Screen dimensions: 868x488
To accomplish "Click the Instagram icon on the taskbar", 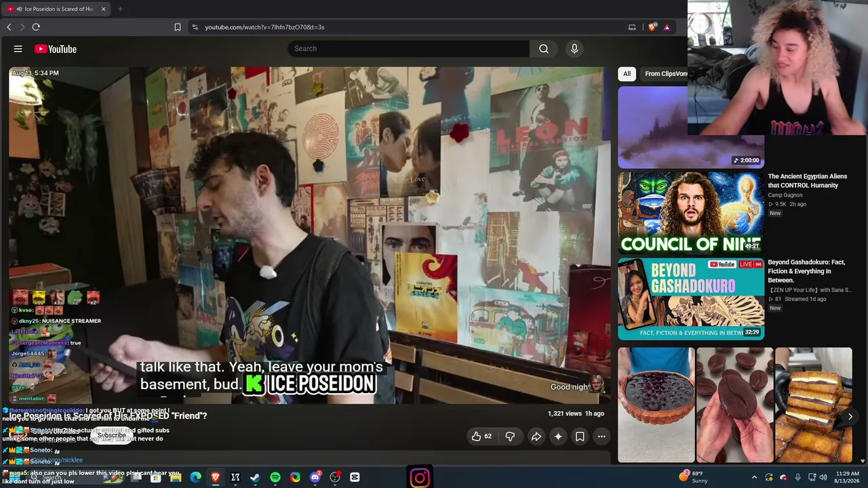I will (420, 477).
